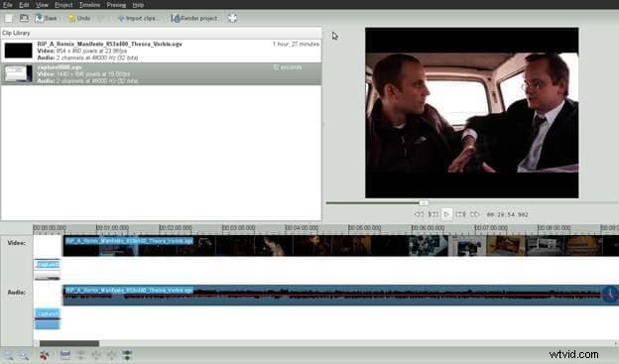
Task: Click the black thumbnail of RIP_A_Remix_Manifesto clip
Action: point(18,51)
